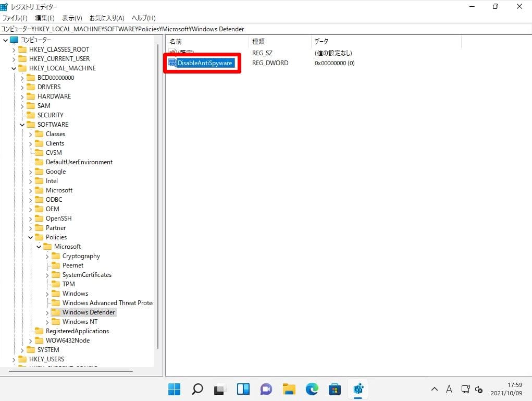The height and width of the screenshot is (401, 532).
Task: Open the ヘルプ(H) menu
Action: [x=143, y=18]
